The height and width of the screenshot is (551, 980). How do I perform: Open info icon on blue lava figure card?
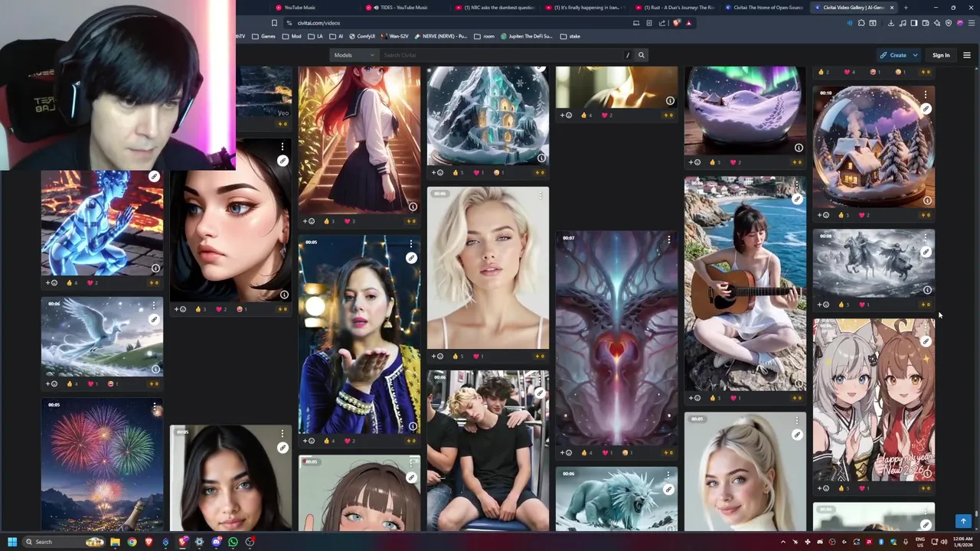pyautogui.click(x=155, y=268)
